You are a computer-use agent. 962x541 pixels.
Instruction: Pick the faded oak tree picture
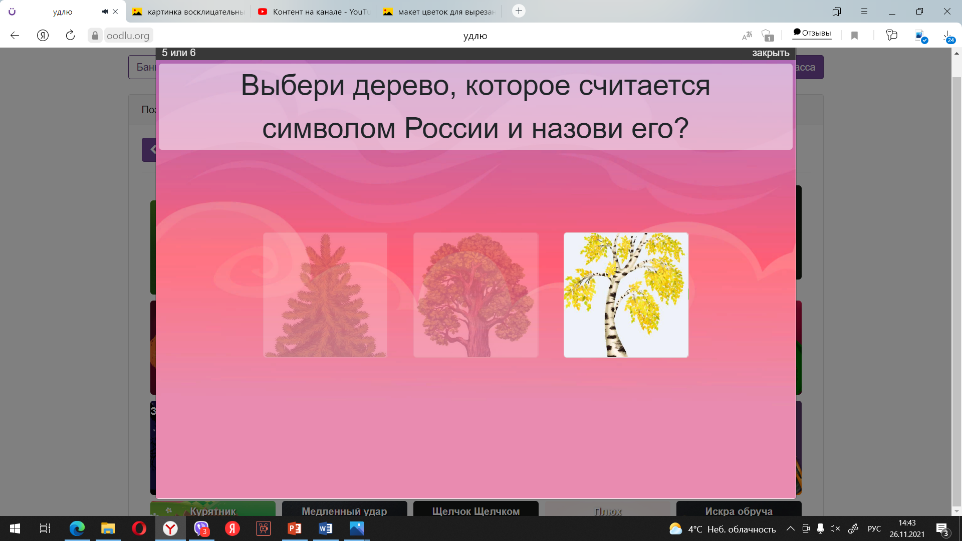tap(475, 295)
